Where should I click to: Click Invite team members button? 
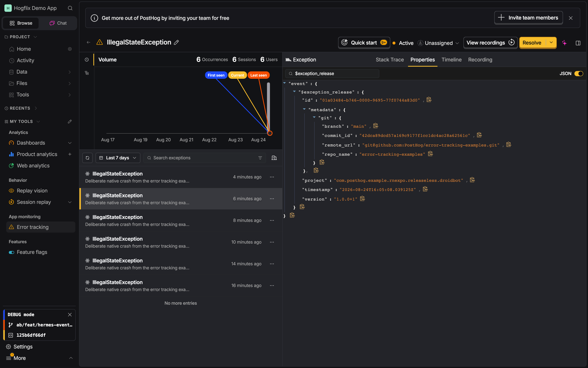pyautogui.click(x=528, y=18)
